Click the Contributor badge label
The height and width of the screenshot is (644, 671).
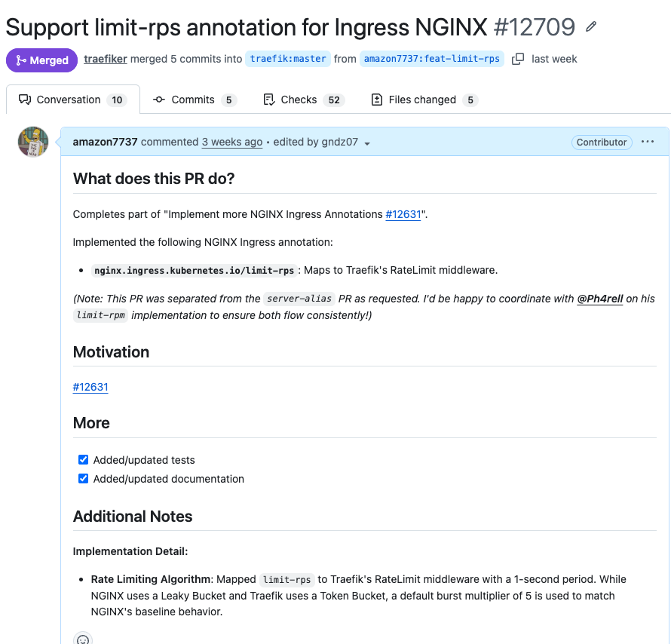(x=602, y=142)
